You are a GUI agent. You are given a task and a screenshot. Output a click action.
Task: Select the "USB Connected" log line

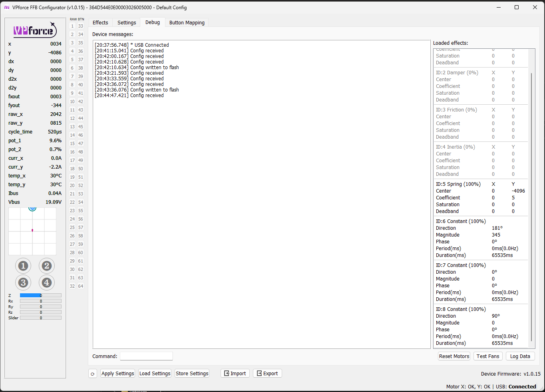(132, 45)
